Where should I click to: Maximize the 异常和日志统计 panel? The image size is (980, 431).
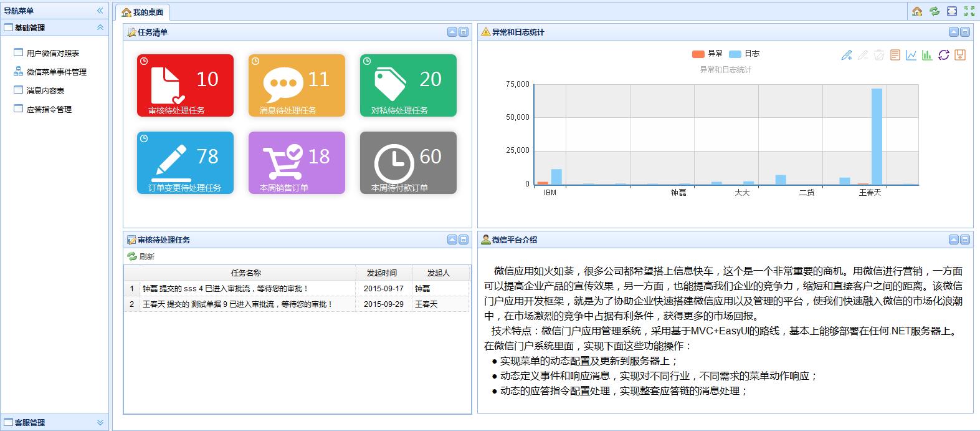(965, 32)
